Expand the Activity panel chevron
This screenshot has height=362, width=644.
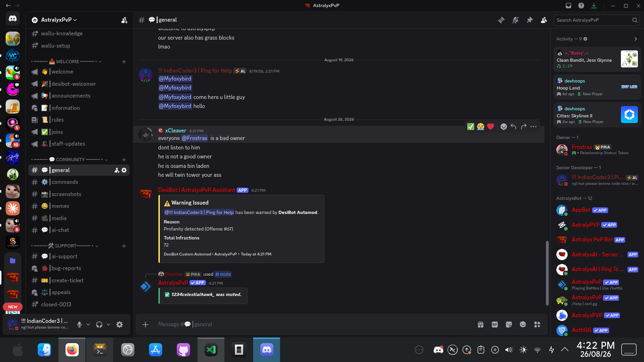636,39
